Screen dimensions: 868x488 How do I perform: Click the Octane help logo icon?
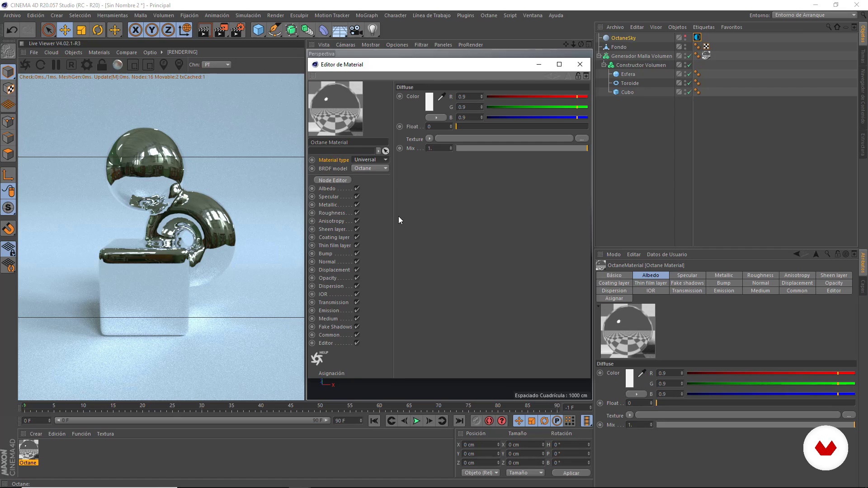(x=319, y=358)
